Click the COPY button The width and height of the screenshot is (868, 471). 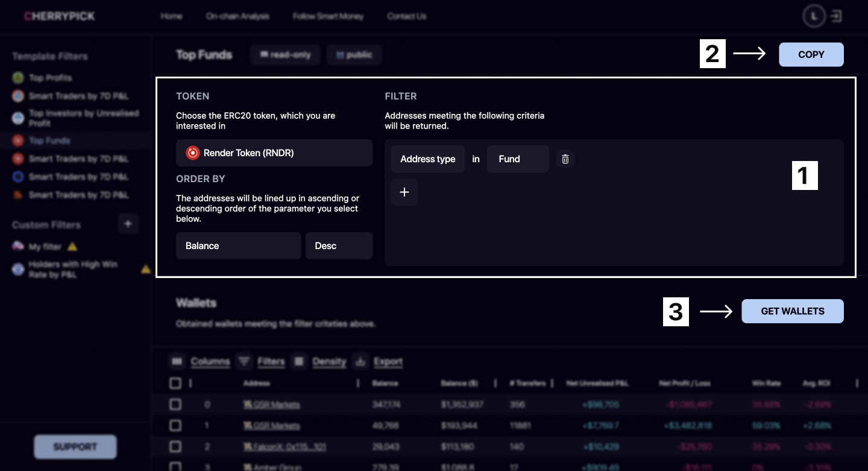tap(811, 54)
